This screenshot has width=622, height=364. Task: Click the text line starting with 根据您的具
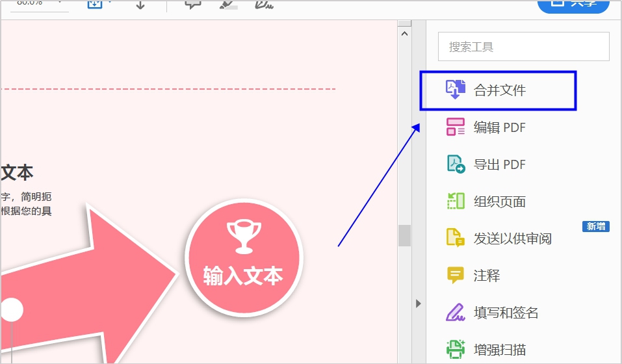pos(26,211)
